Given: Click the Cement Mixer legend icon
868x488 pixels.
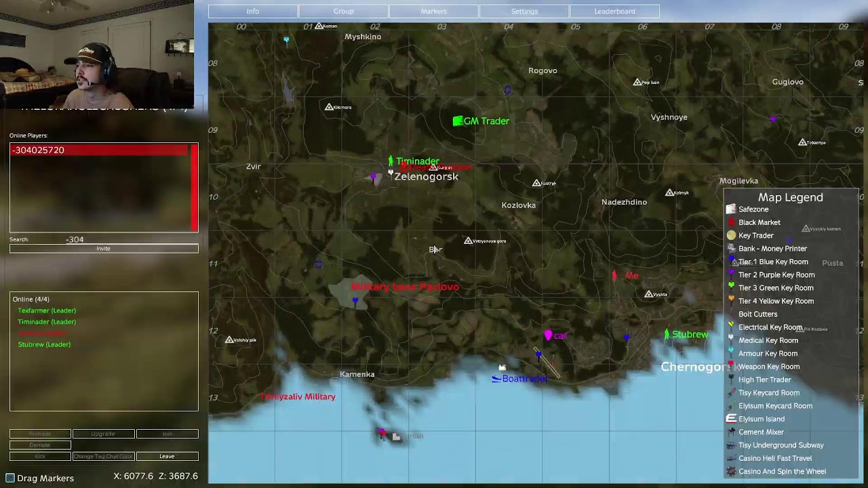Looking at the screenshot, I should click(x=731, y=432).
